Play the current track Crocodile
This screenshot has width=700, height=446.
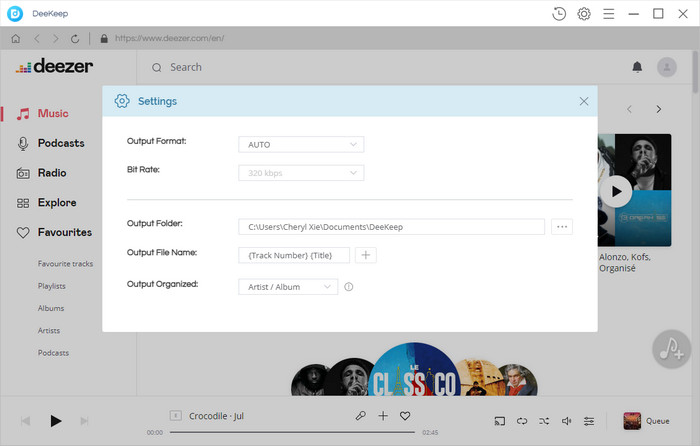(x=55, y=421)
